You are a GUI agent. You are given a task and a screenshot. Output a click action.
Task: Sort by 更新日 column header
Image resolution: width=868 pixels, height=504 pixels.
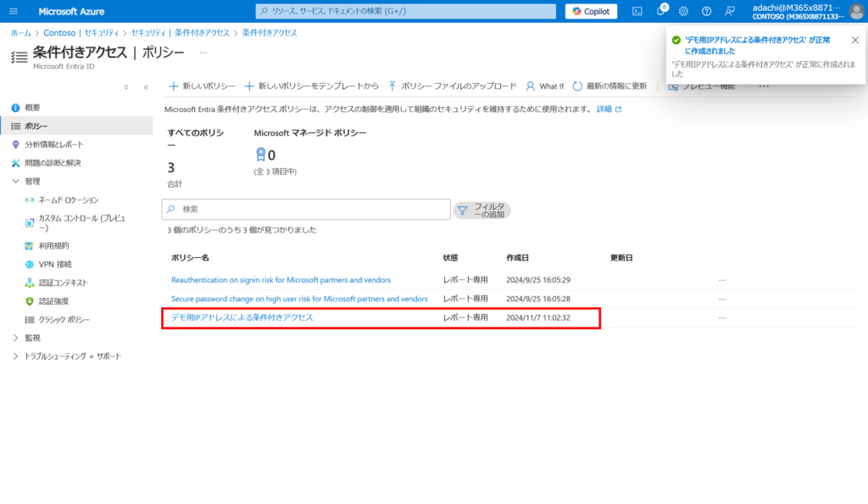click(621, 258)
